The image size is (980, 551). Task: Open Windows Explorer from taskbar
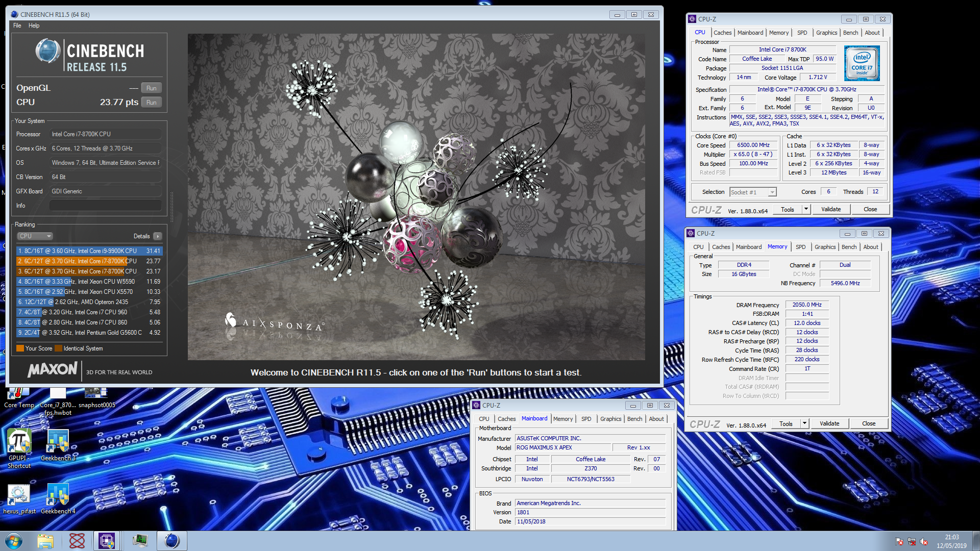tap(45, 541)
